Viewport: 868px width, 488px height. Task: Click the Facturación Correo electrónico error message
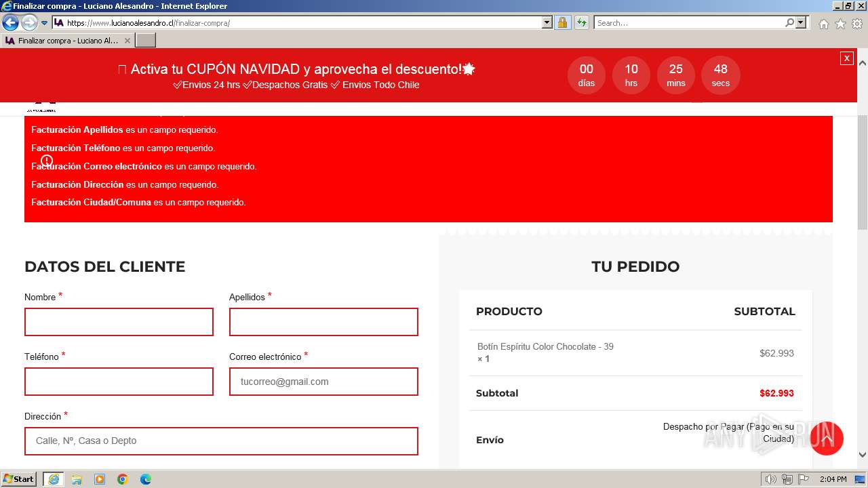pos(144,166)
